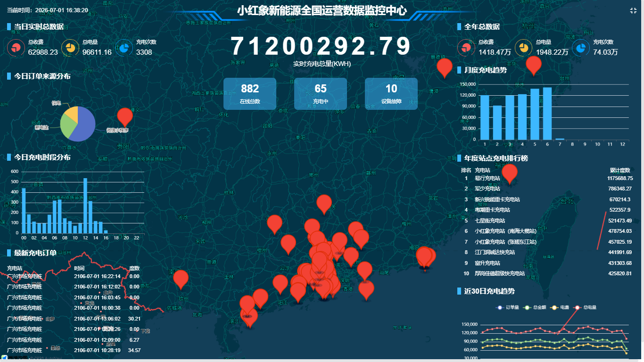This screenshot has width=644, height=362.
Task: Click the yellow 总电量 icon in 当日实时总数据
Action: 70,48
